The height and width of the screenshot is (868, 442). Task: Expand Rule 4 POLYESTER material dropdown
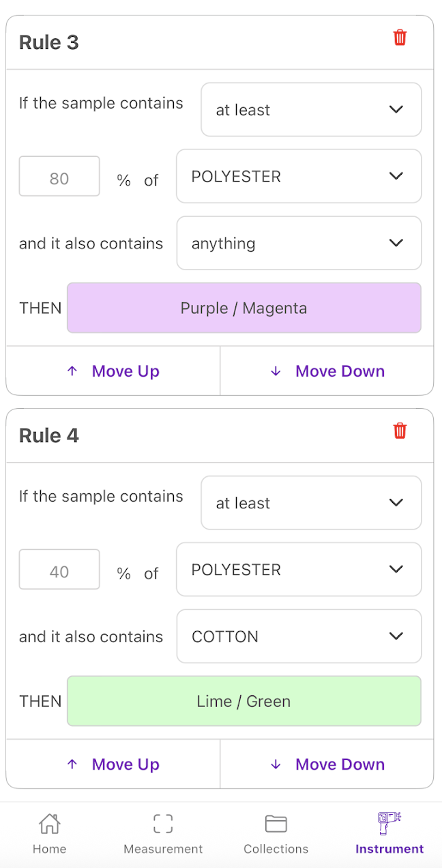[299, 569]
